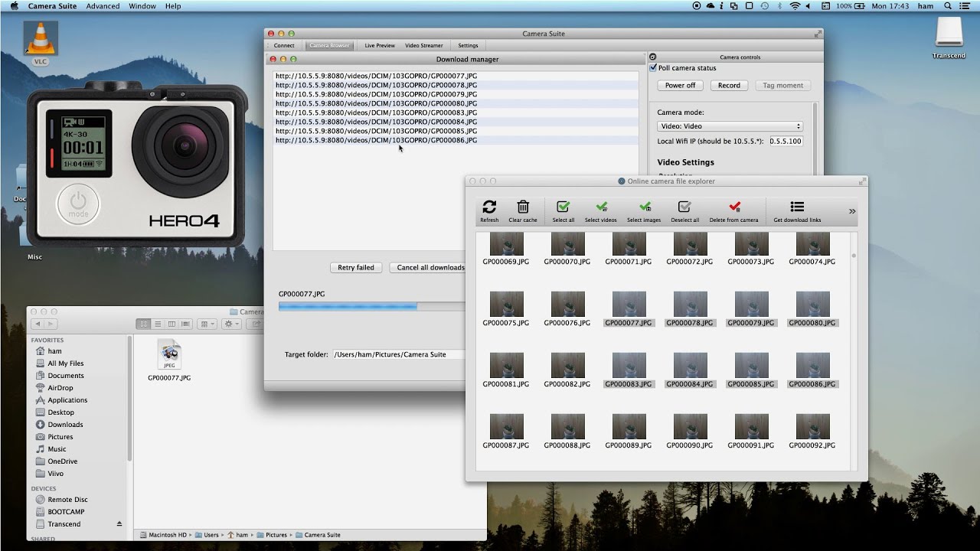Viewport: 980px width, 551px height.
Task: Click the Select images icon
Action: click(644, 207)
